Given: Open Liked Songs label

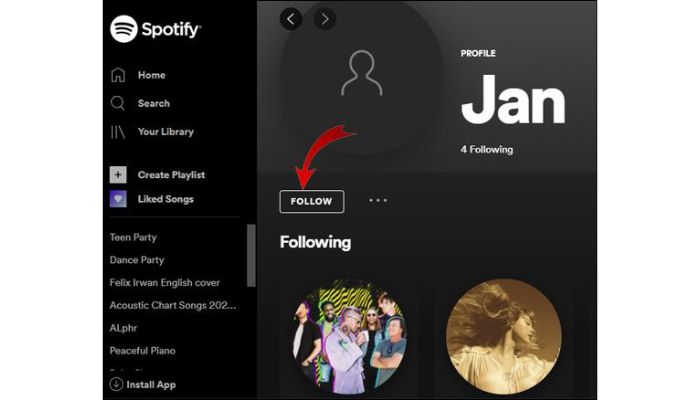Looking at the screenshot, I should [166, 199].
